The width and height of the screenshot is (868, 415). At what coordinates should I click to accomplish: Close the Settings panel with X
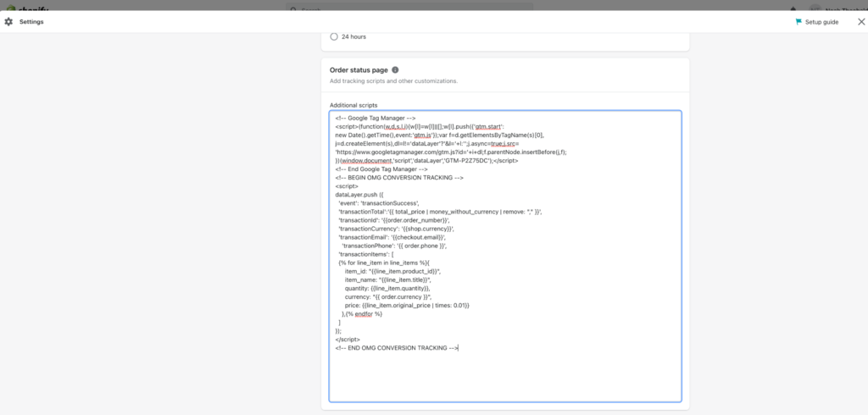point(861,21)
